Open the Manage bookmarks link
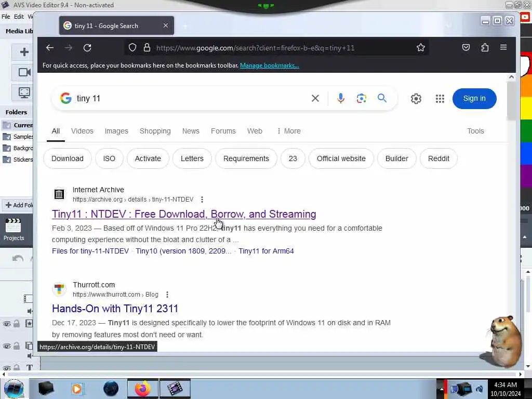532x399 pixels. point(270,65)
